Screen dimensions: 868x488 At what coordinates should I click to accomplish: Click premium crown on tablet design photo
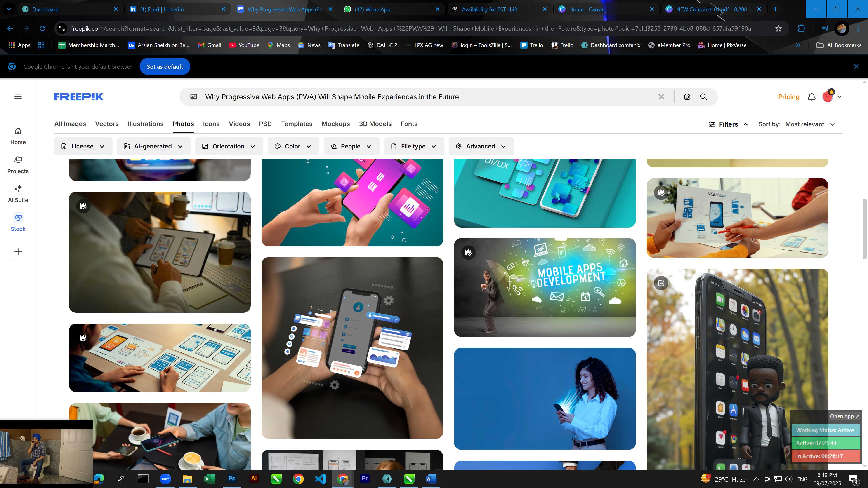(83, 206)
